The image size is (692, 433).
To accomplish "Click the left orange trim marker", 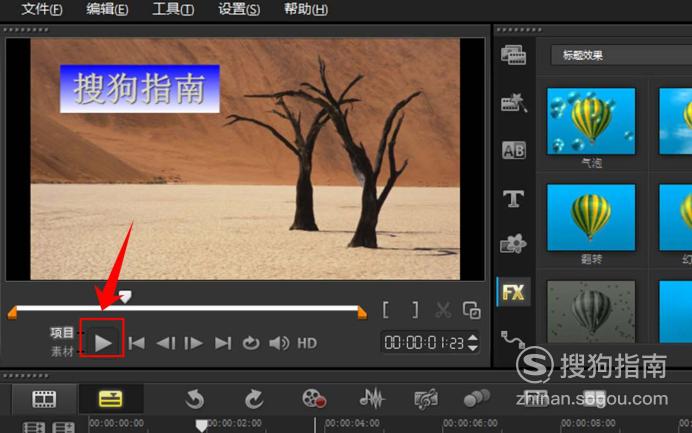I will click(x=12, y=313).
